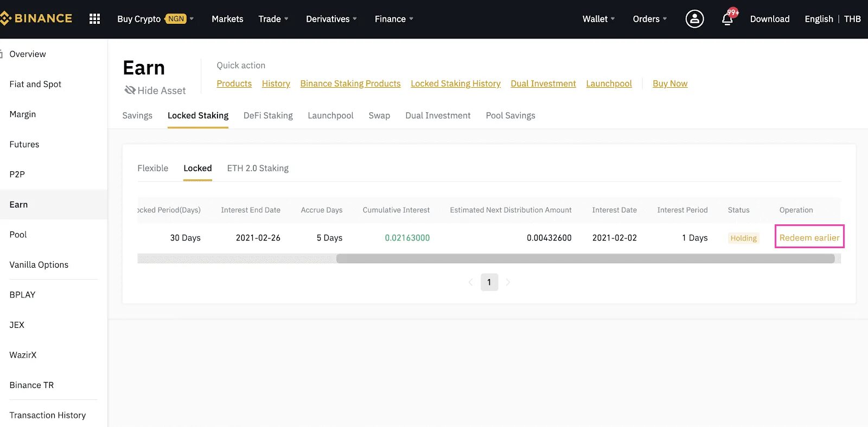
Task: Open Fiat and Spot in sidebar
Action: [x=35, y=84]
